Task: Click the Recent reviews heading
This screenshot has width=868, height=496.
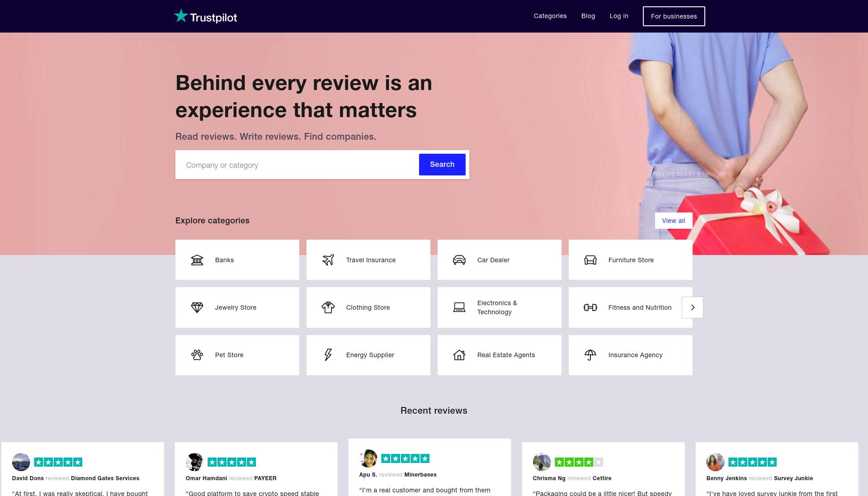Action: (434, 411)
